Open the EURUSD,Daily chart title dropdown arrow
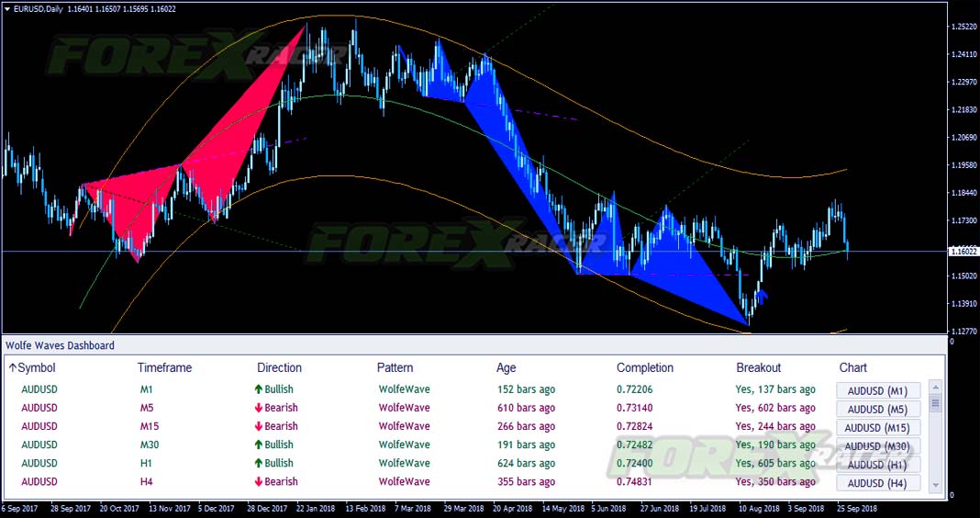 click(7, 9)
